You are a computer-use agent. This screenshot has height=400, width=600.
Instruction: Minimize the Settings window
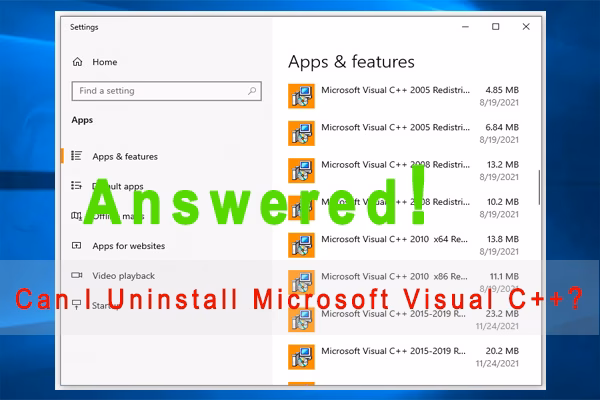465,27
